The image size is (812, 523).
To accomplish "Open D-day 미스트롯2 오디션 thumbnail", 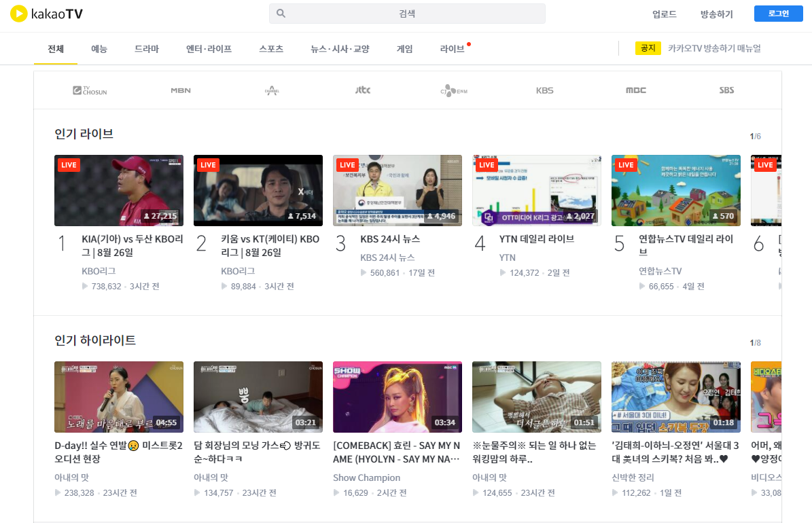I will (119, 397).
